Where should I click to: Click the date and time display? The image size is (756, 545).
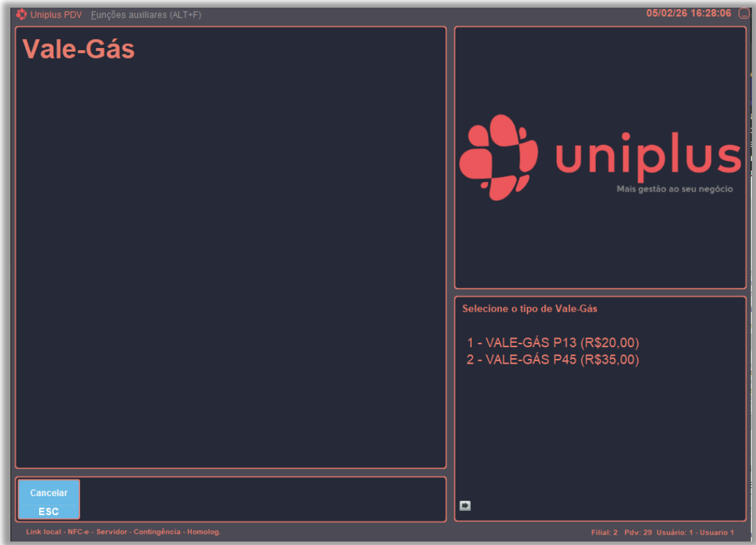[x=688, y=13]
